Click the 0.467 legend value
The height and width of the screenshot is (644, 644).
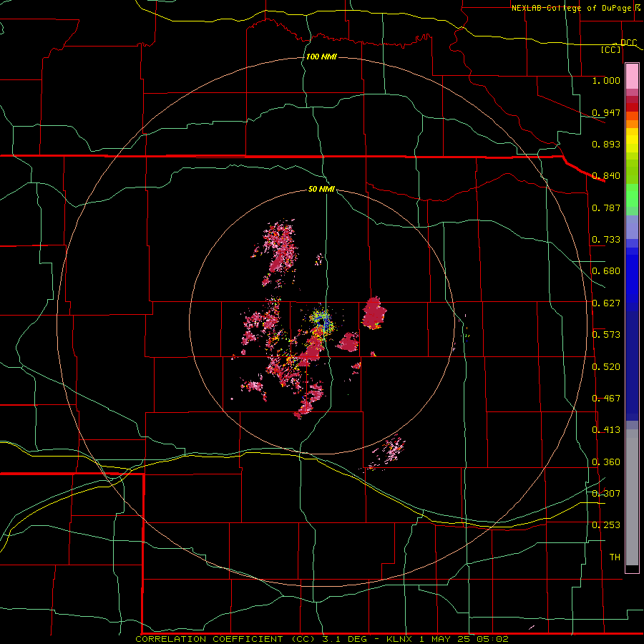coord(606,398)
